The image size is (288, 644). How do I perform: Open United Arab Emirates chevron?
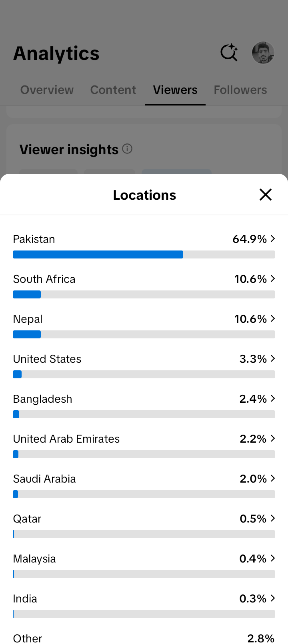click(273, 438)
